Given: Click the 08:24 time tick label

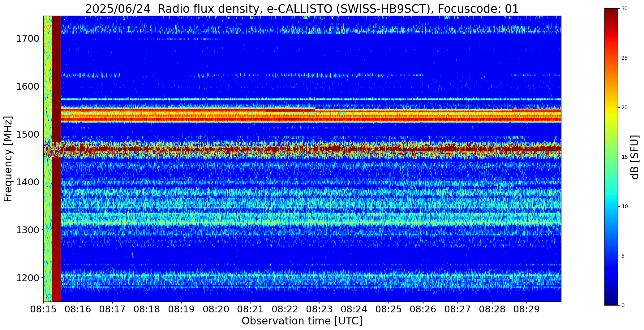Looking at the screenshot, I should point(354,309).
